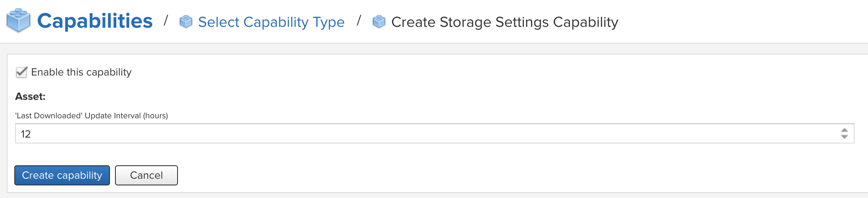The height and width of the screenshot is (198, 868).
Task: Click cube icon beside Select Capability Type
Action: pyautogui.click(x=186, y=21)
